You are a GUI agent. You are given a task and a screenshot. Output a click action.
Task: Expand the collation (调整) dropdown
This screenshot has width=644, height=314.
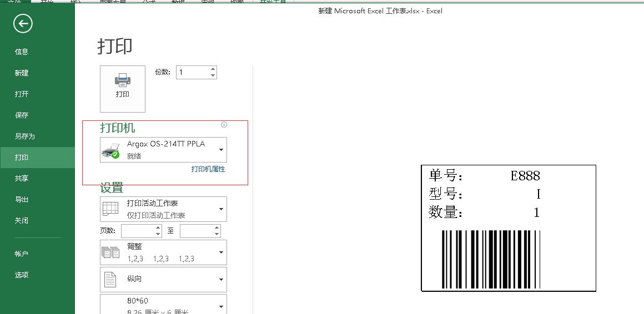pos(163,252)
